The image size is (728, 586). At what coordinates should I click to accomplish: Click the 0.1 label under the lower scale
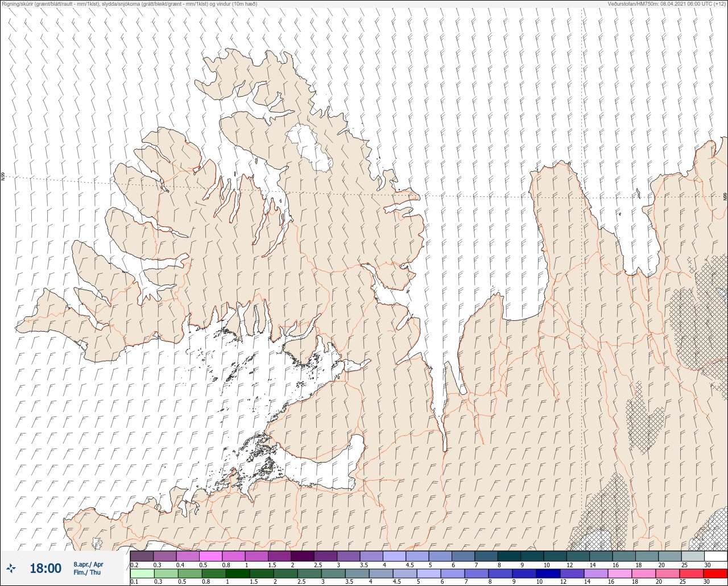click(134, 582)
